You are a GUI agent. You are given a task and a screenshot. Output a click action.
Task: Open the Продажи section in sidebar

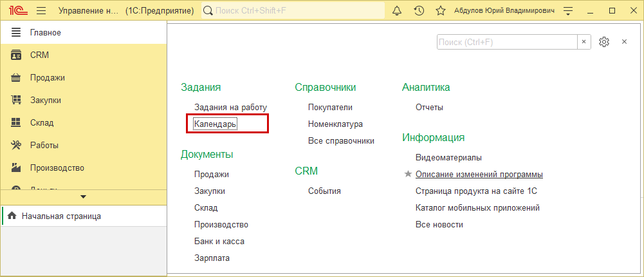[84, 78]
